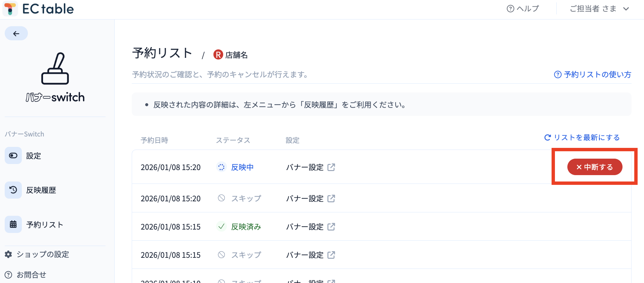Open external link icon in 反映中 row
Viewport: 644px width, 283px height.
click(x=331, y=167)
